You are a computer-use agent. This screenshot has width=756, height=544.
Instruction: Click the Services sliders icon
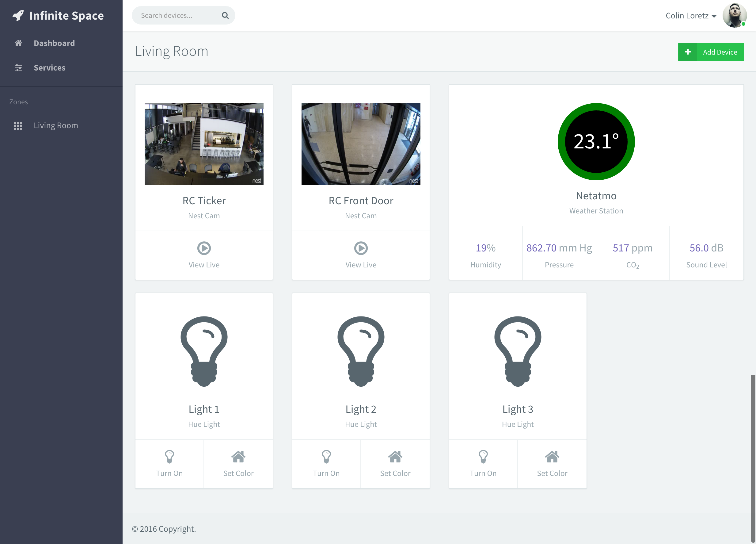(18, 68)
